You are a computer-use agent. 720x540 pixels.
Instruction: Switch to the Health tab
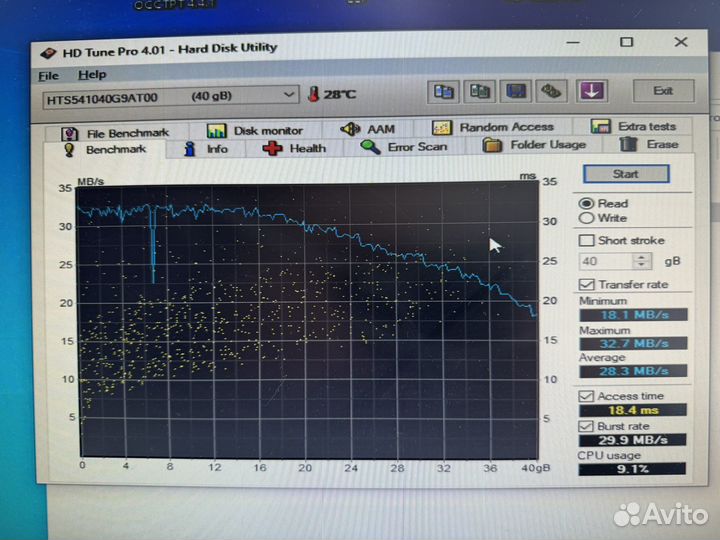click(x=294, y=148)
